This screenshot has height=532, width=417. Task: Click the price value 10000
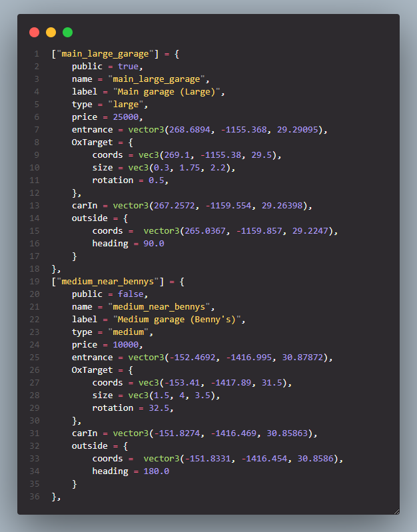point(126,345)
